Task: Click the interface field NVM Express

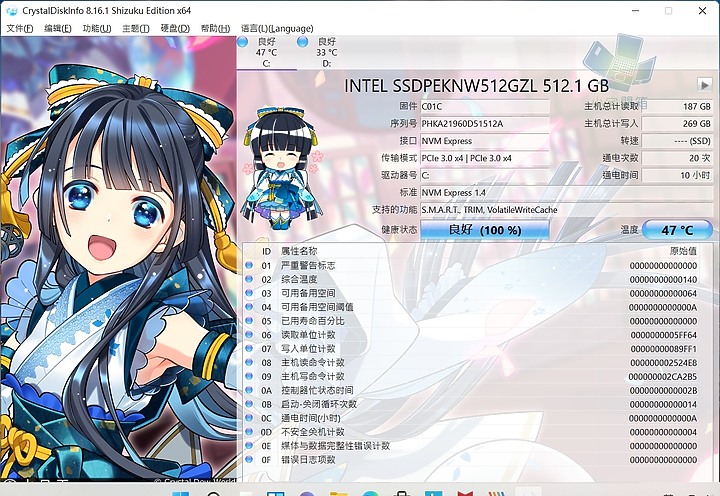Action: pos(485,141)
